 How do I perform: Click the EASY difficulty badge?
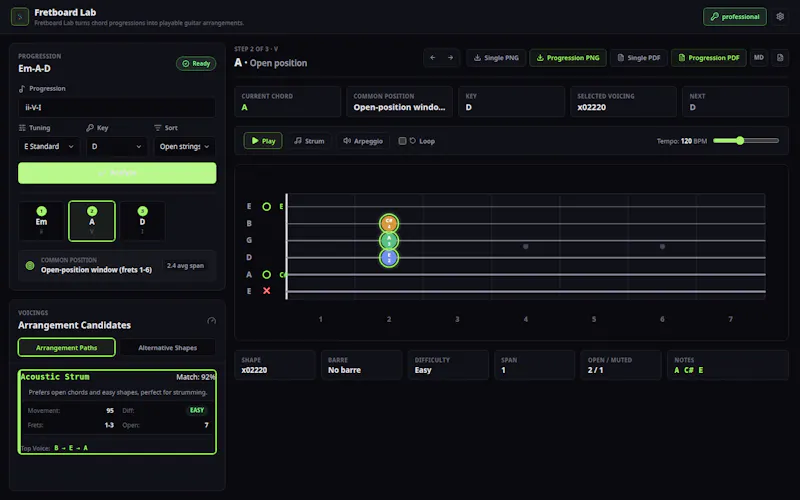point(197,410)
